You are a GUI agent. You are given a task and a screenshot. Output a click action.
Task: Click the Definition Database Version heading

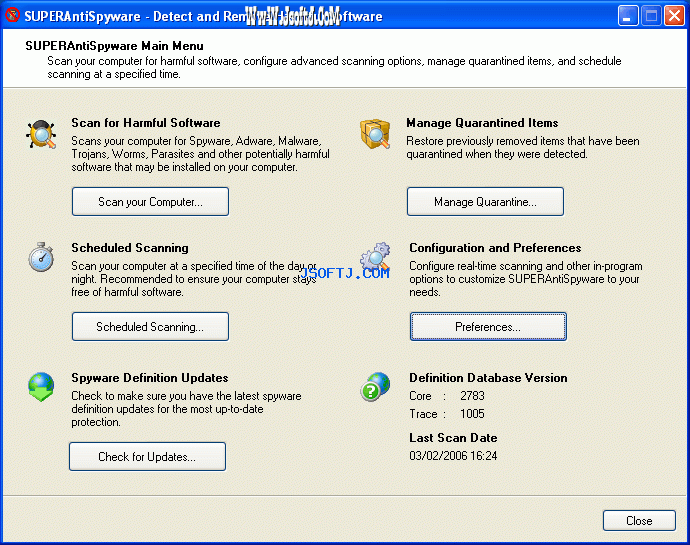click(488, 378)
